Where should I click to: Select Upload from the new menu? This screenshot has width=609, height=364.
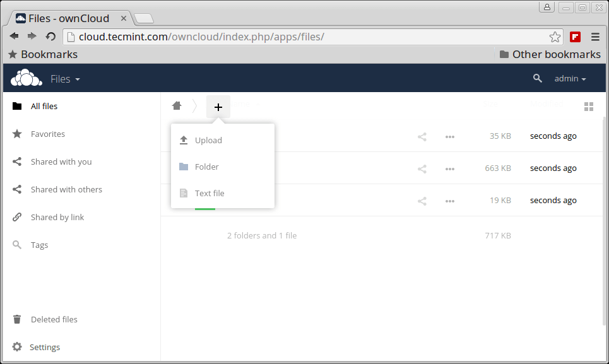tap(223, 140)
